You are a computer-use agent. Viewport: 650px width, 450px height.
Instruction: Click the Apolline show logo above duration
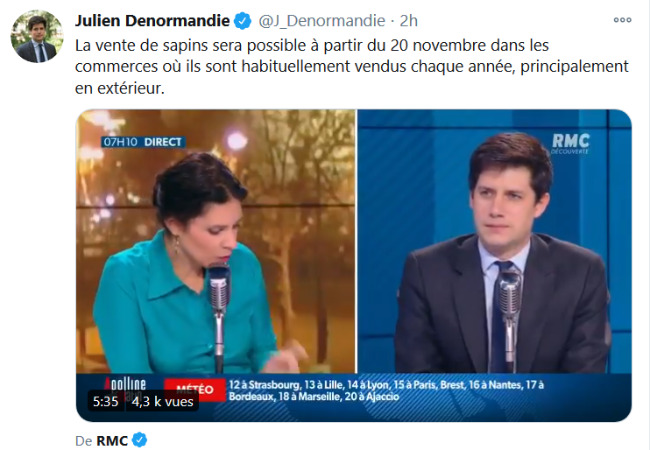coord(125,384)
